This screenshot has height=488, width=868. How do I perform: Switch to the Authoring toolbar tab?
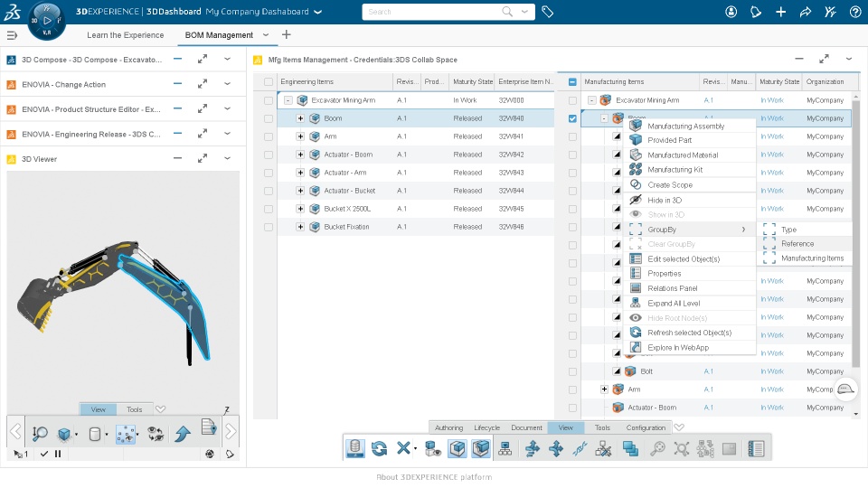click(449, 427)
